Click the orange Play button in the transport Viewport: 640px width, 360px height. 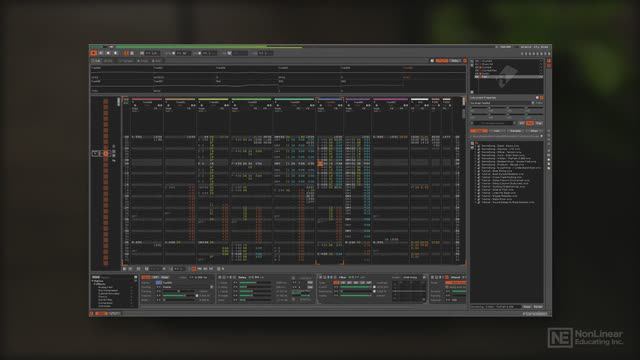[93, 53]
